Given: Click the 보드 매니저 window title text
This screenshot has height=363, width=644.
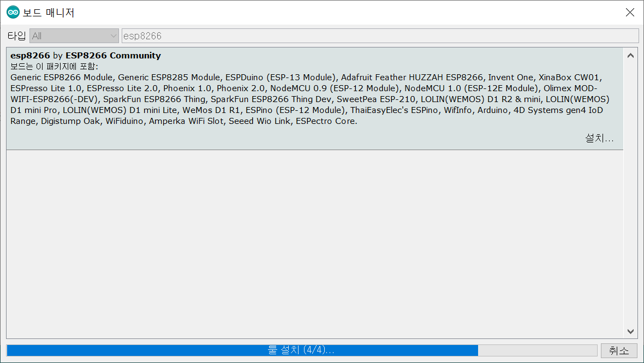Looking at the screenshot, I should (49, 13).
